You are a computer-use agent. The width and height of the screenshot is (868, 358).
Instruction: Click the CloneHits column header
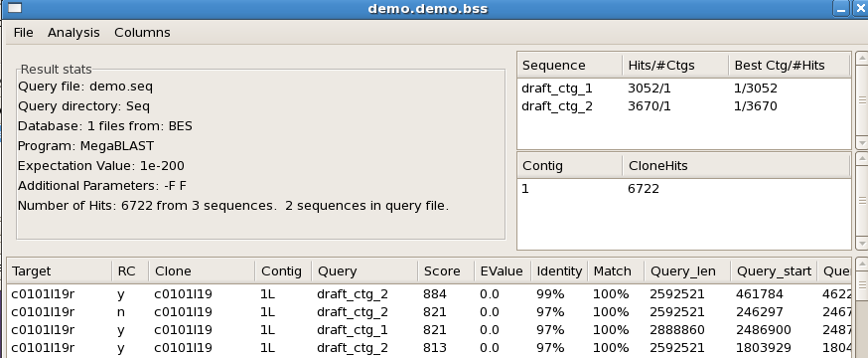pos(736,166)
